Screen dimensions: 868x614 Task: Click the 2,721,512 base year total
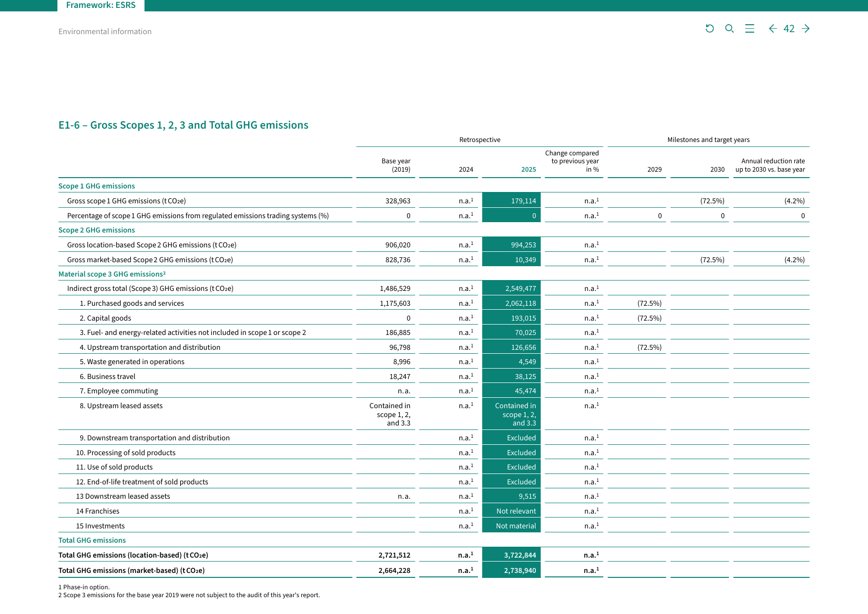point(394,555)
